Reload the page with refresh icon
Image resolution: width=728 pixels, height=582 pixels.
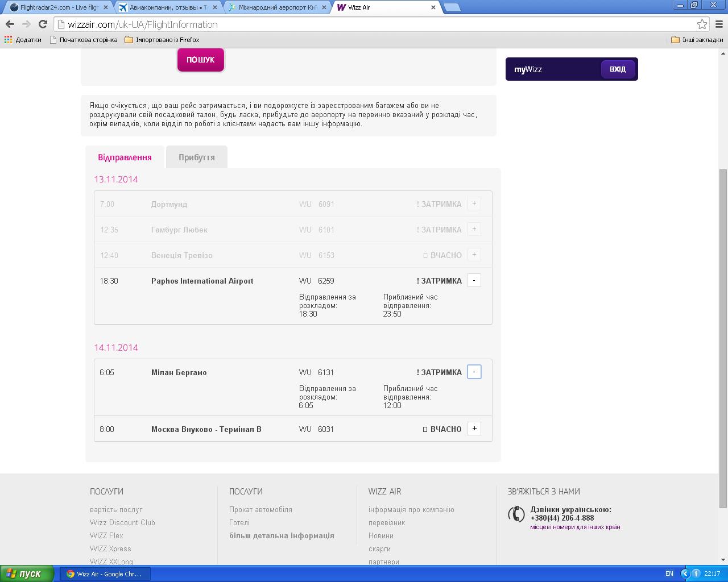point(43,24)
